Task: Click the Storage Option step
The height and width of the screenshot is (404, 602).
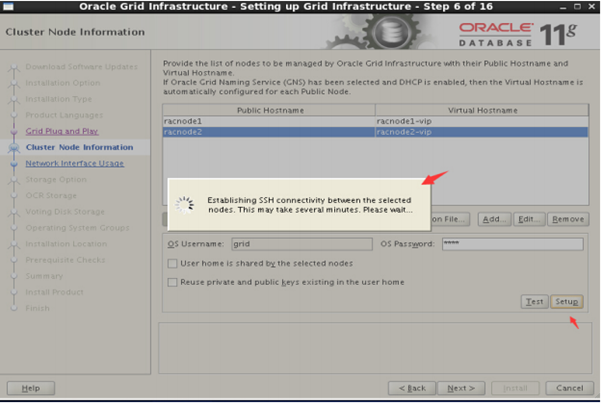Action: [x=56, y=180]
